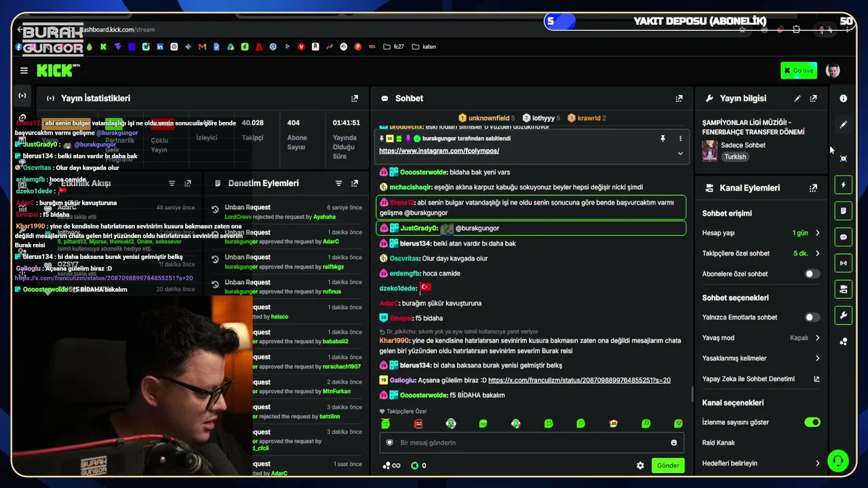Open the Etkinlik Akışı filter icon
Image resolution: width=868 pixels, height=488 pixels.
coord(172,183)
